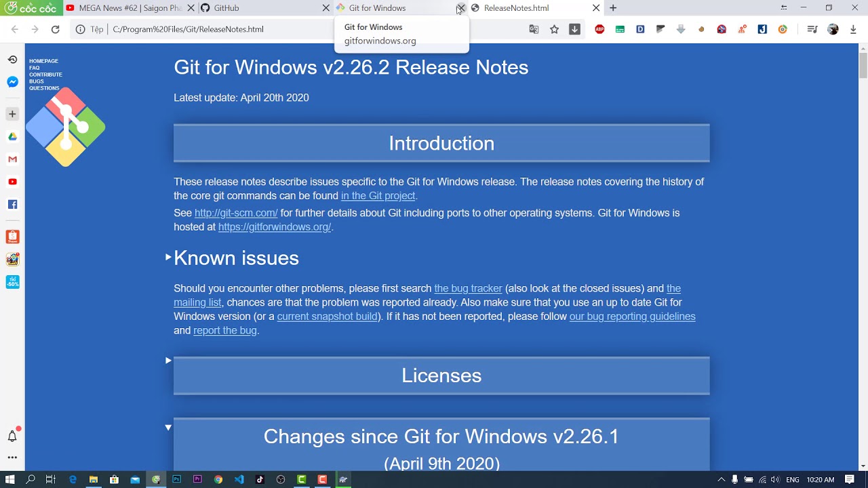This screenshot has width=868, height=488.
Task: Open the history icon in the sidebar
Action: (x=12, y=60)
